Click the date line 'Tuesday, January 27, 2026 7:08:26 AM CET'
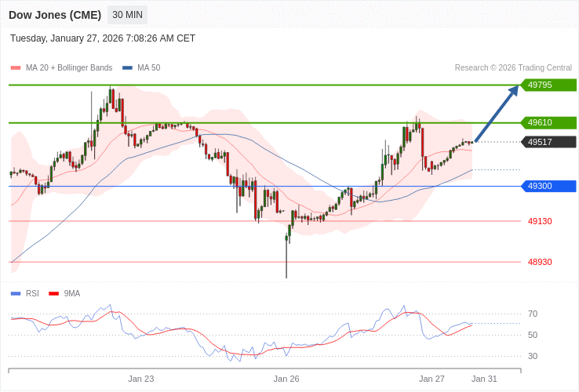Screen dimensions: 579x392 click(103, 38)
